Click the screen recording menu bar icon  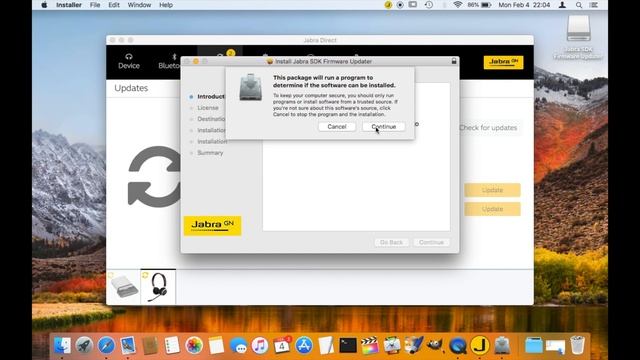tap(400, 5)
